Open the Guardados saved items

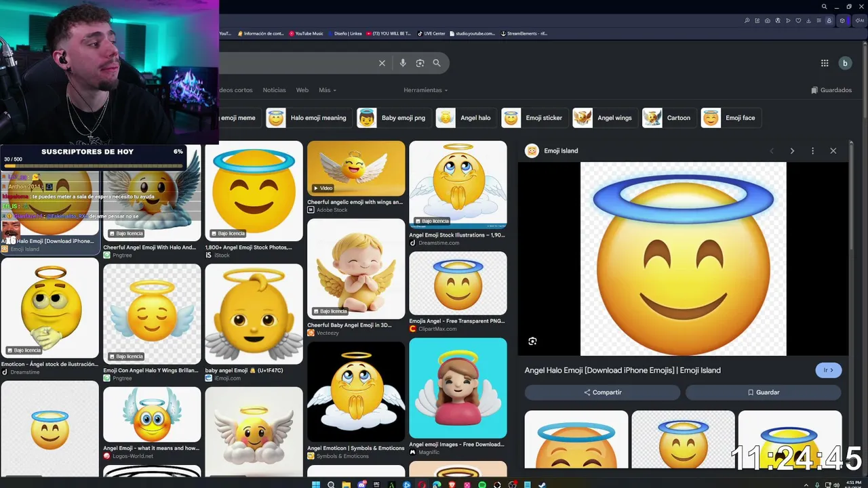[831, 90]
